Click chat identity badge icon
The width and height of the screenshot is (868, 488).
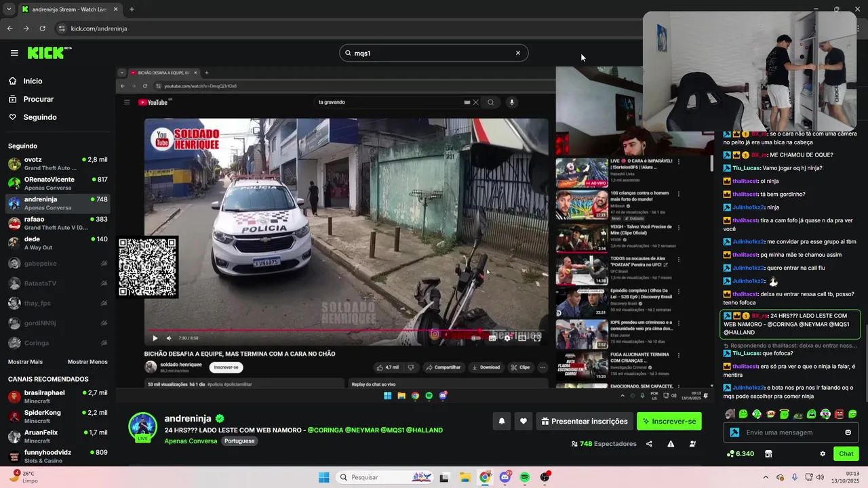coord(734,432)
